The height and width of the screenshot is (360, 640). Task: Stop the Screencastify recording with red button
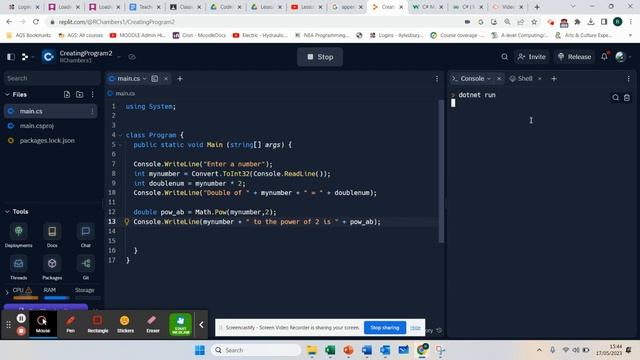pyautogui.click(x=21, y=331)
